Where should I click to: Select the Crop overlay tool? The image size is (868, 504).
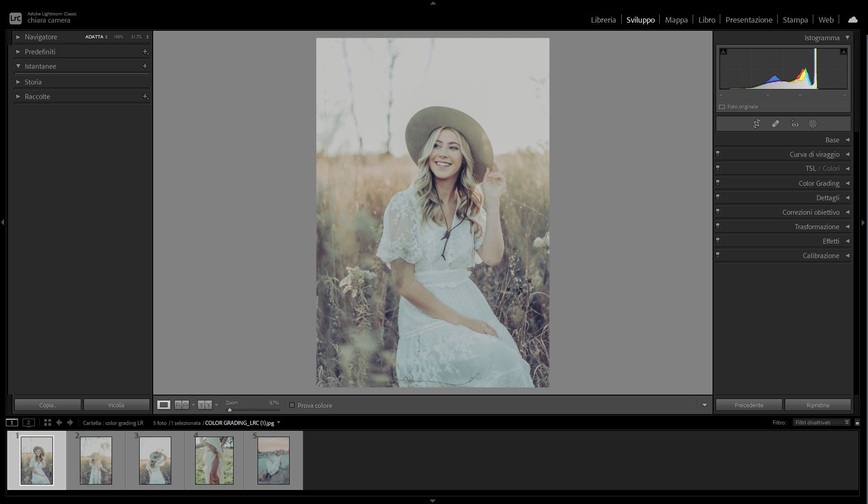tap(756, 124)
